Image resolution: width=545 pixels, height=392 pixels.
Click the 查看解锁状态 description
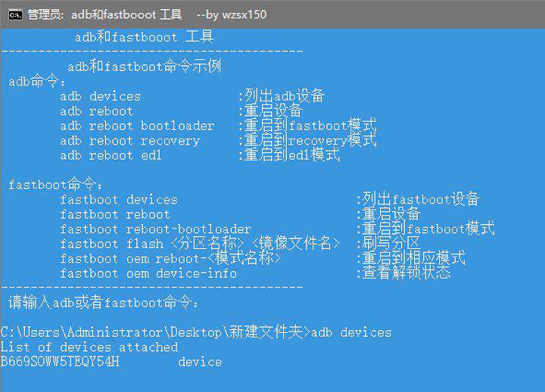point(406,272)
